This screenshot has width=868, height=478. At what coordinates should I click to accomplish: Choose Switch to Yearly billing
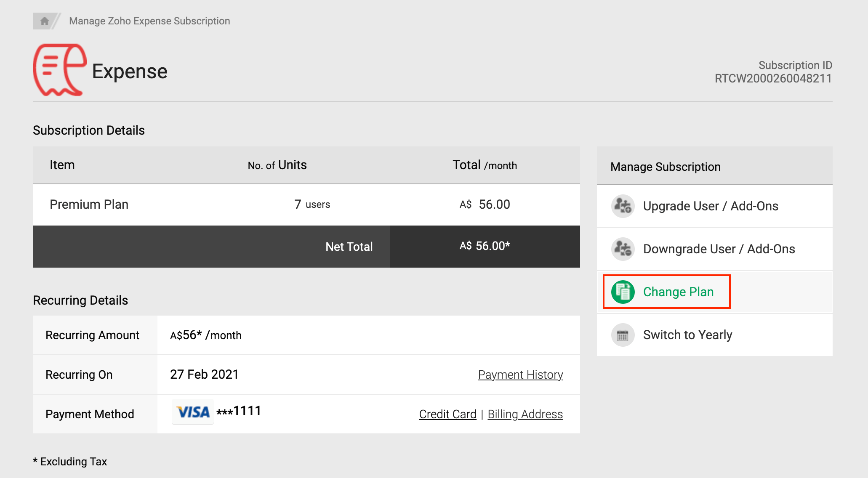(x=687, y=335)
